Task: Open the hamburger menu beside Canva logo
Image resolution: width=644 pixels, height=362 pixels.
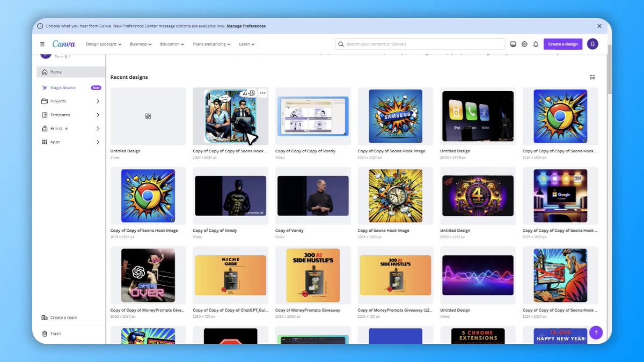Action: 42,44
